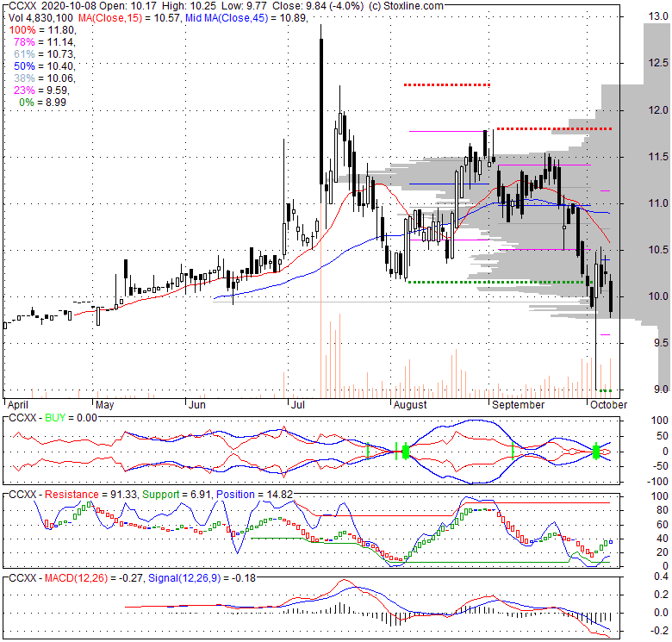Click the large green buy signal marker in early August

tap(406, 452)
